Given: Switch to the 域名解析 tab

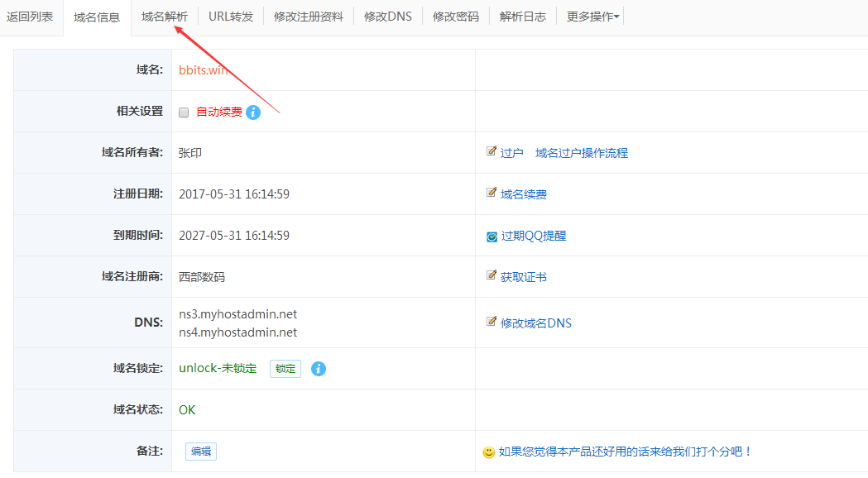Looking at the screenshot, I should [164, 17].
